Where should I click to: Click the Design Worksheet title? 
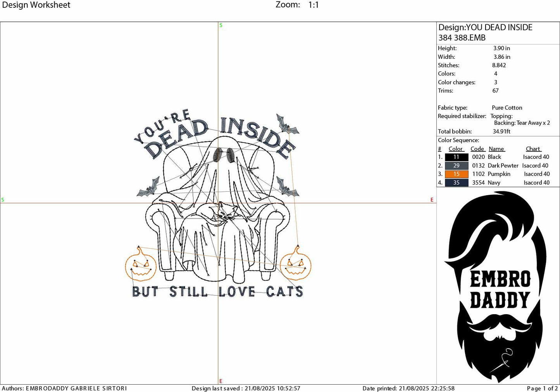click(37, 5)
